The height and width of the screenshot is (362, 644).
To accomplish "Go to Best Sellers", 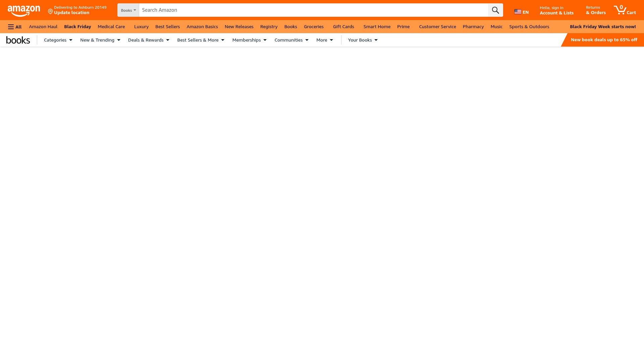I will coord(167,26).
